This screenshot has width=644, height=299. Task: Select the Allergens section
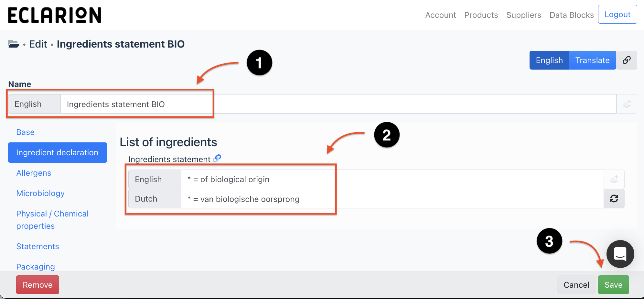pyautogui.click(x=34, y=173)
